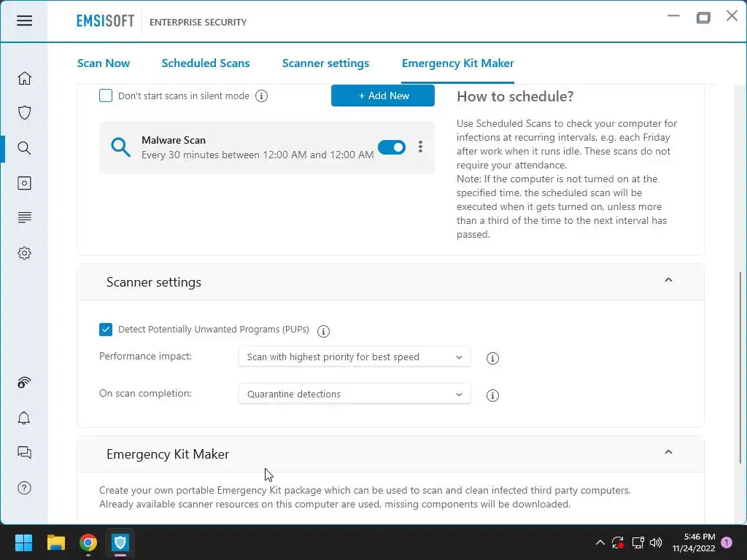The height and width of the screenshot is (560, 747).
Task: Toggle the Malware Scan schedule switch
Action: pos(392,147)
